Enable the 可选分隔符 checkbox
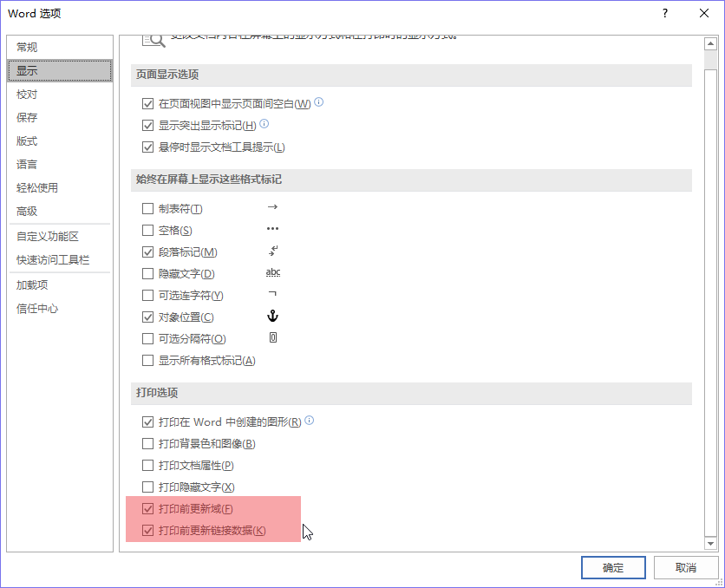The image size is (725, 588). [147, 339]
